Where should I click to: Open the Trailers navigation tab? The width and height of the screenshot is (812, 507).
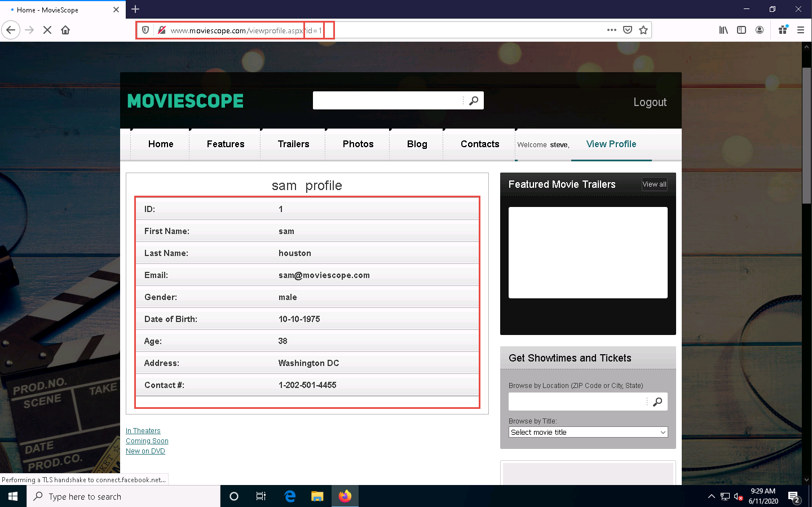pos(293,144)
